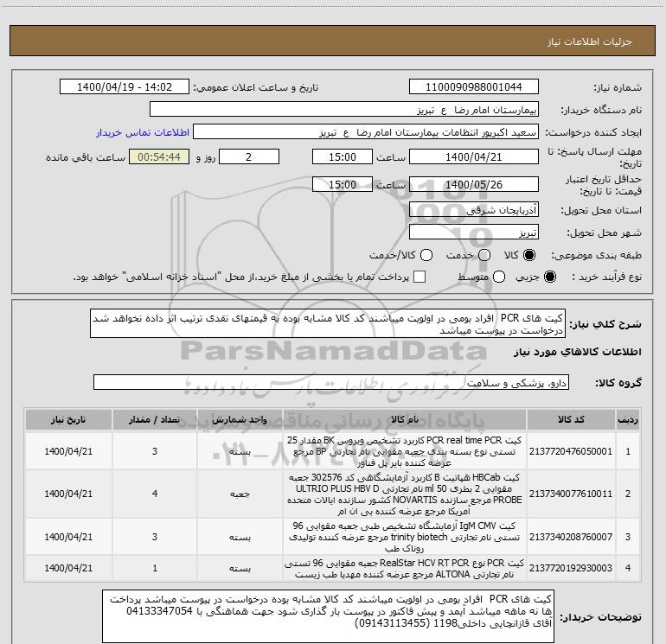Click the delivery city field تبریز
This screenshot has width=666, height=644.
tap(474, 233)
